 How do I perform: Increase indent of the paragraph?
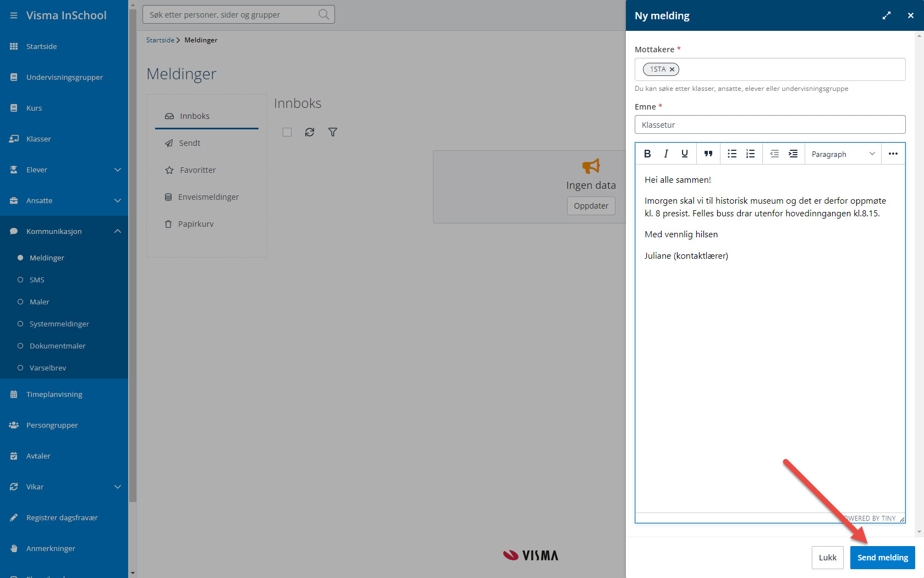click(x=793, y=154)
